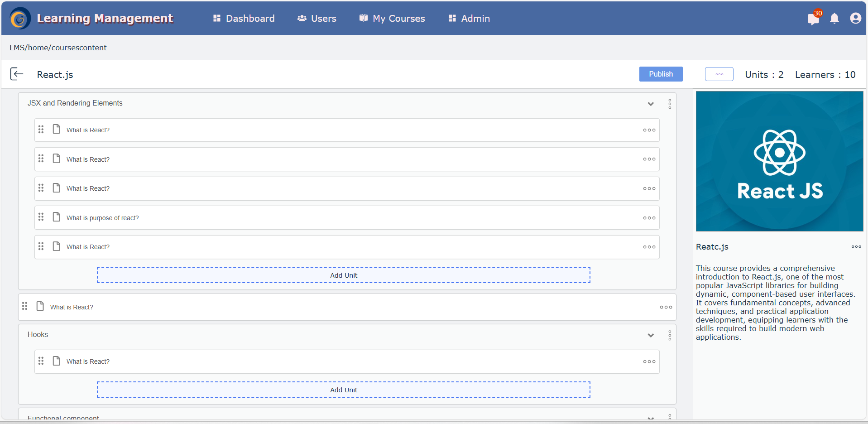Click the 'Reatc.js' title under the thumbnail
868x424 pixels.
[712, 247]
